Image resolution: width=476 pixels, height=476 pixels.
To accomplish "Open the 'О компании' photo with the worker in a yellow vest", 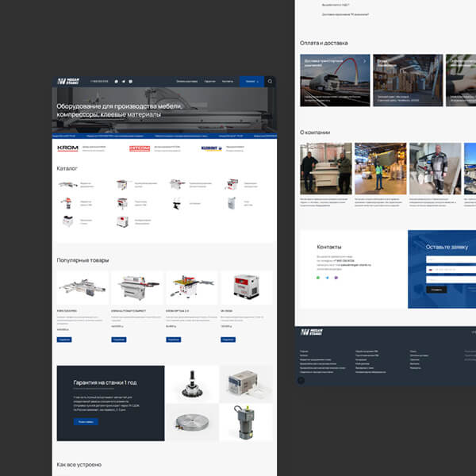I will coord(380,168).
